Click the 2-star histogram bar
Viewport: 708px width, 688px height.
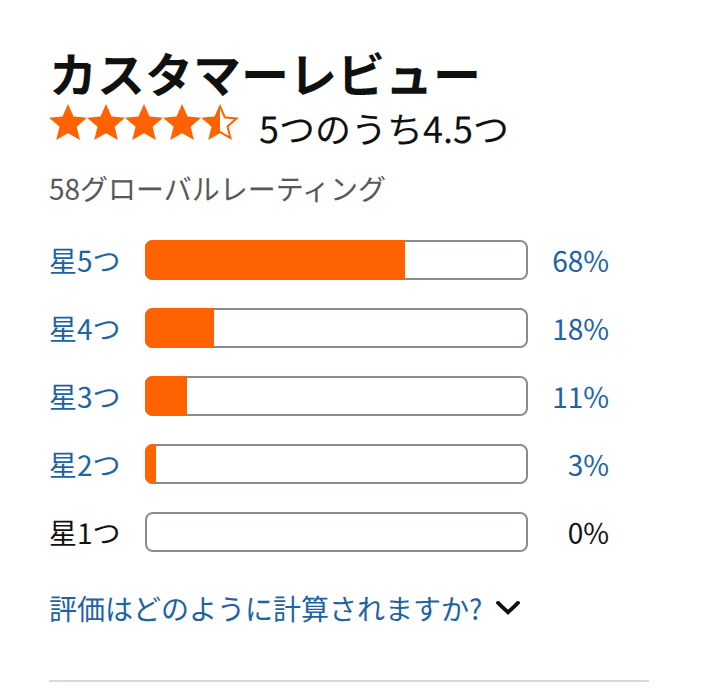point(336,464)
